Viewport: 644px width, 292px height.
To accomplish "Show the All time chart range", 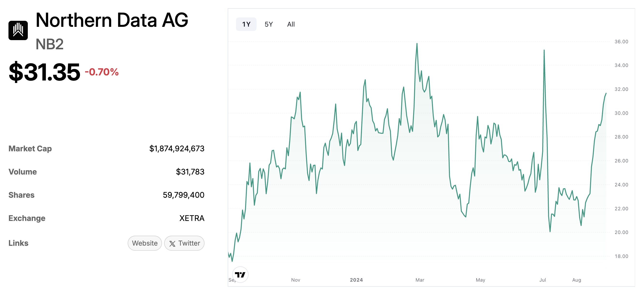I will [291, 24].
